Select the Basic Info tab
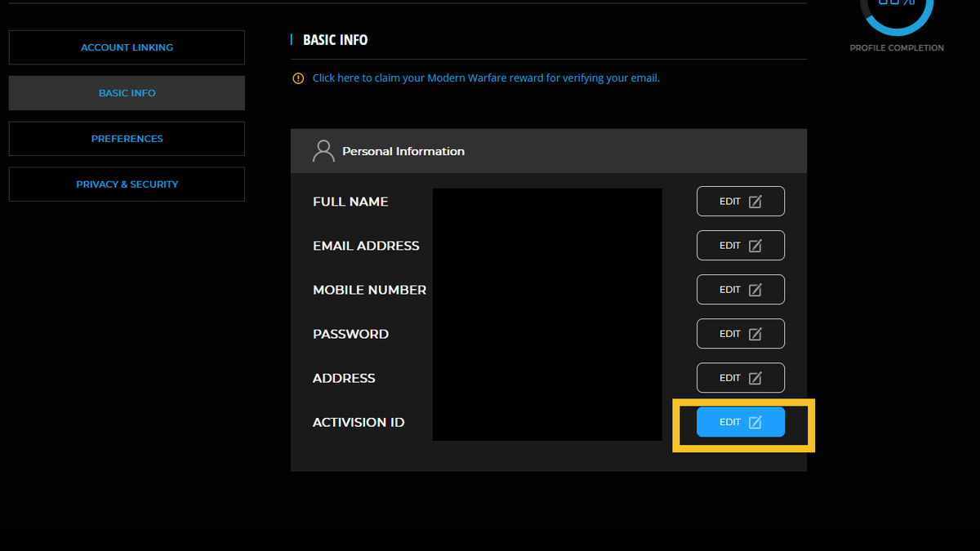 pyautogui.click(x=127, y=93)
